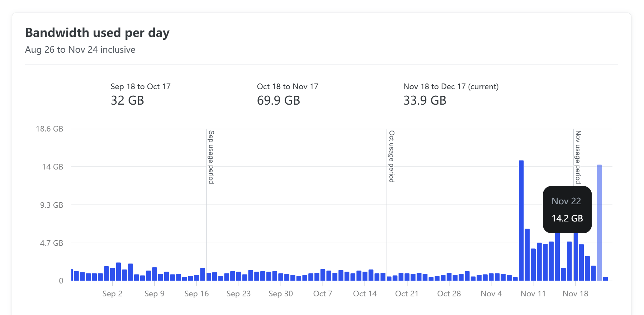Select the highlighted Nov 22 bar
The image size is (644, 315).
pyautogui.click(x=599, y=223)
